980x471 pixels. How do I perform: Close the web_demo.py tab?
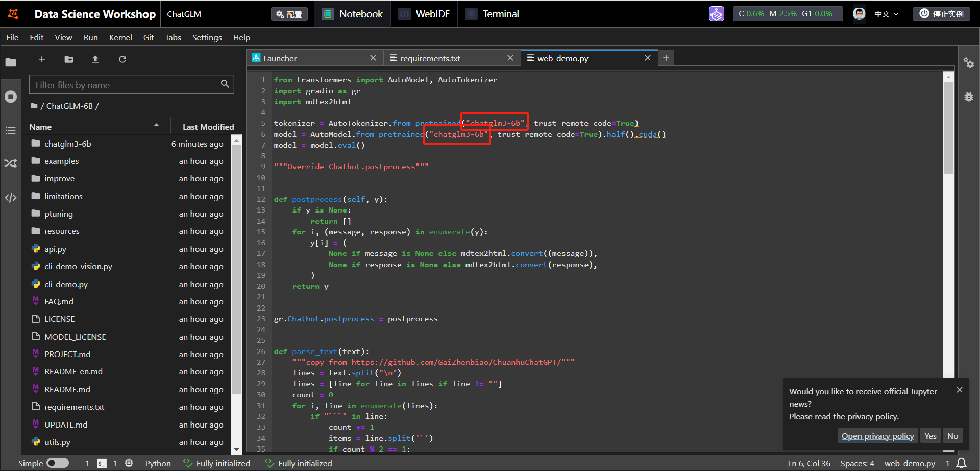pyautogui.click(x=648, y=58)
